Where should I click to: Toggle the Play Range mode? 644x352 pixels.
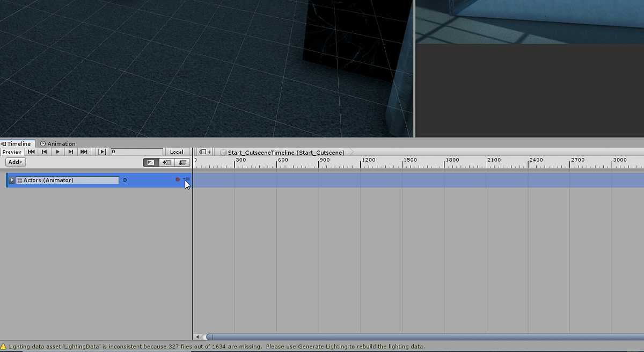pos(101,152)
